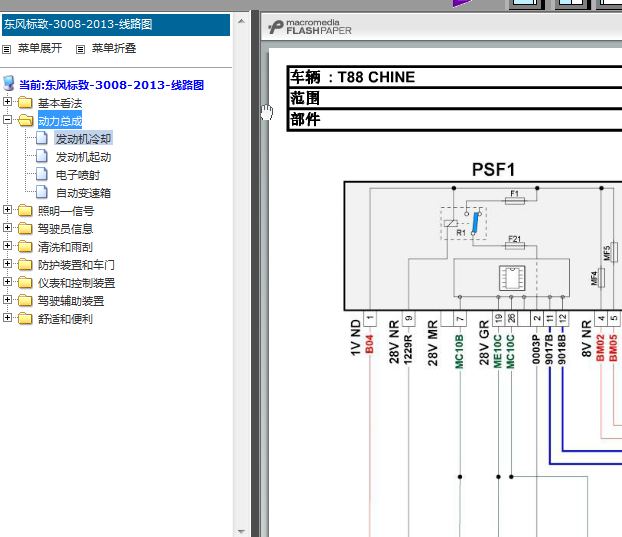Select the 防护装置和车门 tree item

[x=76, y=265]
